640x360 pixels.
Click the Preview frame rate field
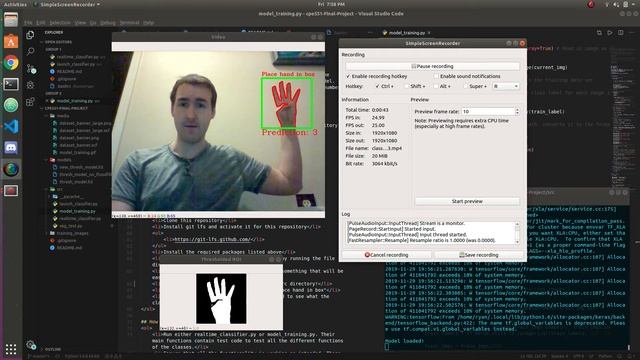click(487, 111)
